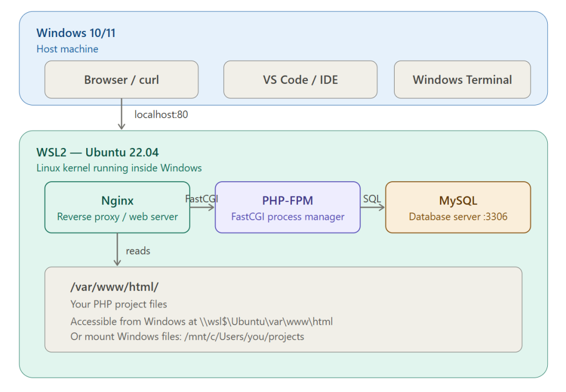Select the \\wsl$\Ubuntu\var\www\html path line
566x392 pixels.
(x=201, y=321)
